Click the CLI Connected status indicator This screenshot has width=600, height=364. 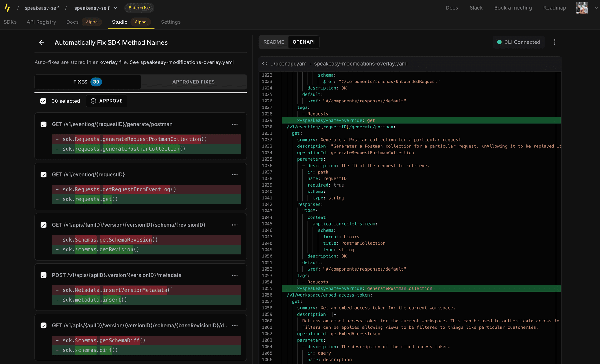point(519,42)
